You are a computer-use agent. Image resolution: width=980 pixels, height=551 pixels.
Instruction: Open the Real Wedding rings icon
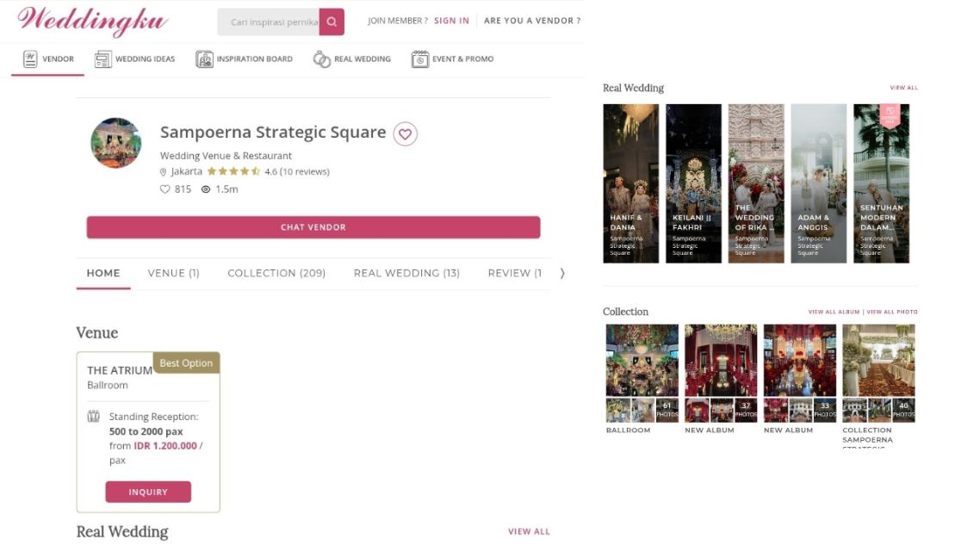tap(322, 59)
